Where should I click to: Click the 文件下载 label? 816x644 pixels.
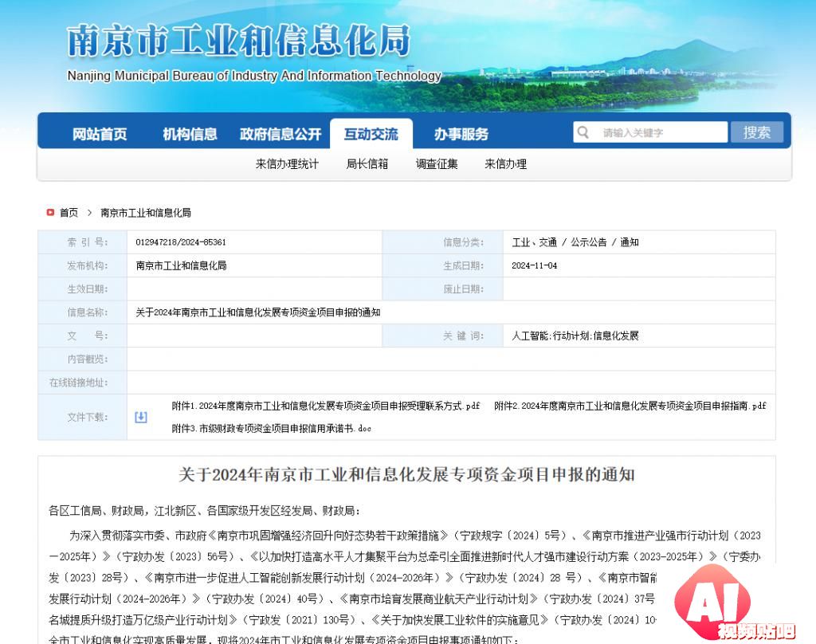pos(88,417)
